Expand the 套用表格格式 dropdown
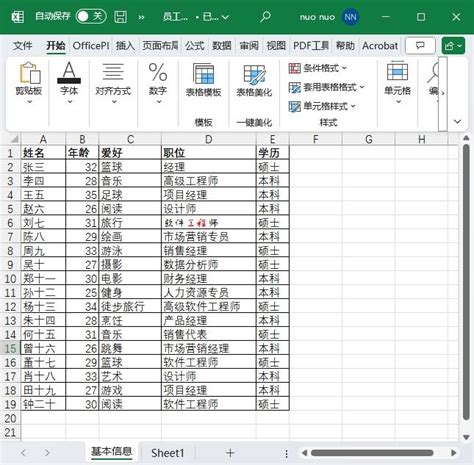This screenshot has width=474, height=465. (x=326, y=87)
